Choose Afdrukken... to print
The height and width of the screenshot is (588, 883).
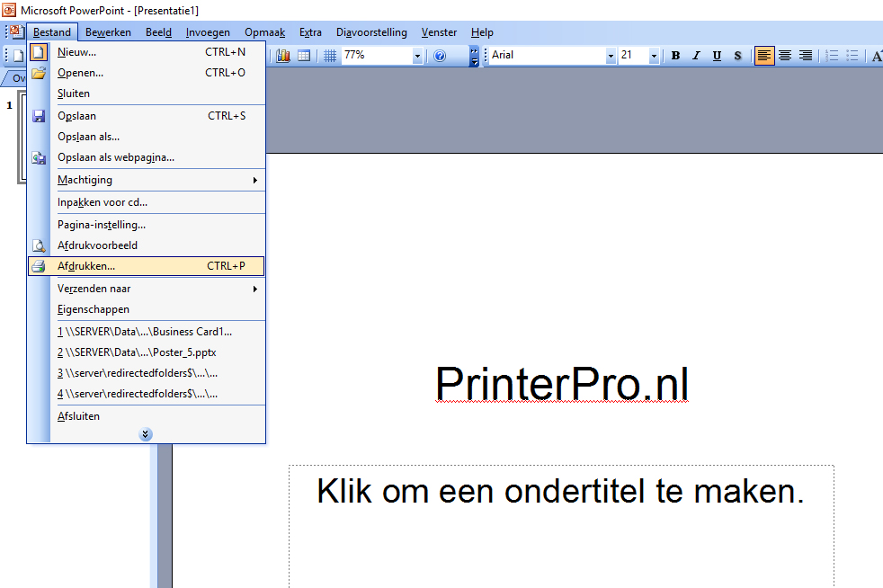(x=146, y=266)
